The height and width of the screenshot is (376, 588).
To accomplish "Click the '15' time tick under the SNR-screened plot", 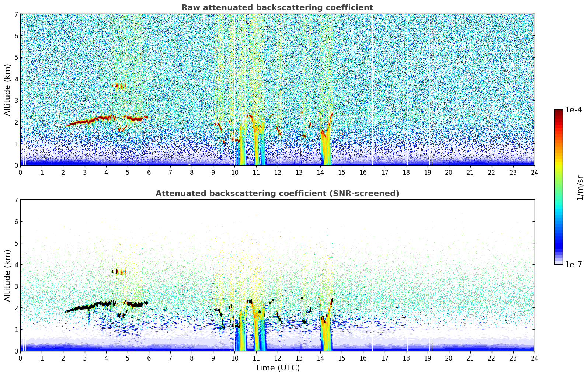I will (x=342, y=358).
